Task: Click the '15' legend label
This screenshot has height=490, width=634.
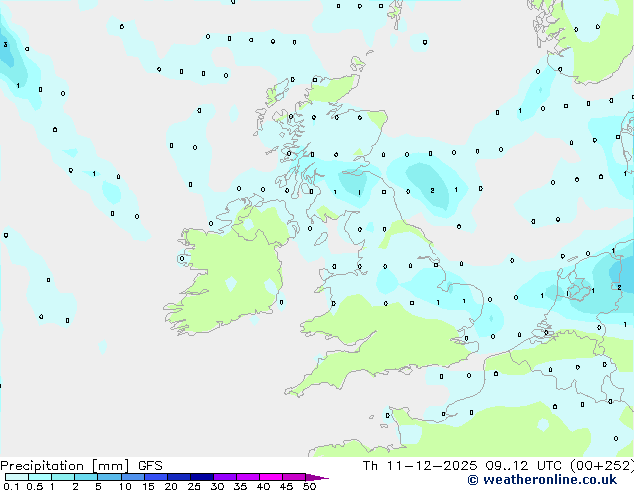Action: (148, 486)
